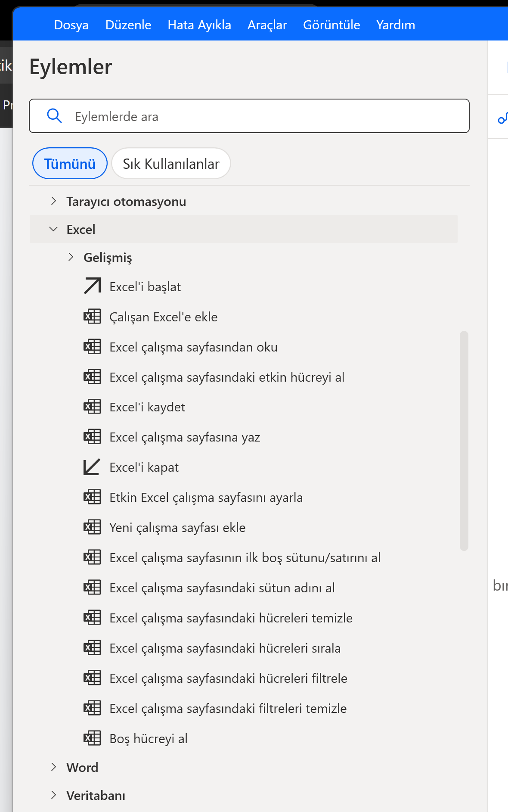Expand the Word actions group
Screen dimensions: 508x812
[54, 767]
